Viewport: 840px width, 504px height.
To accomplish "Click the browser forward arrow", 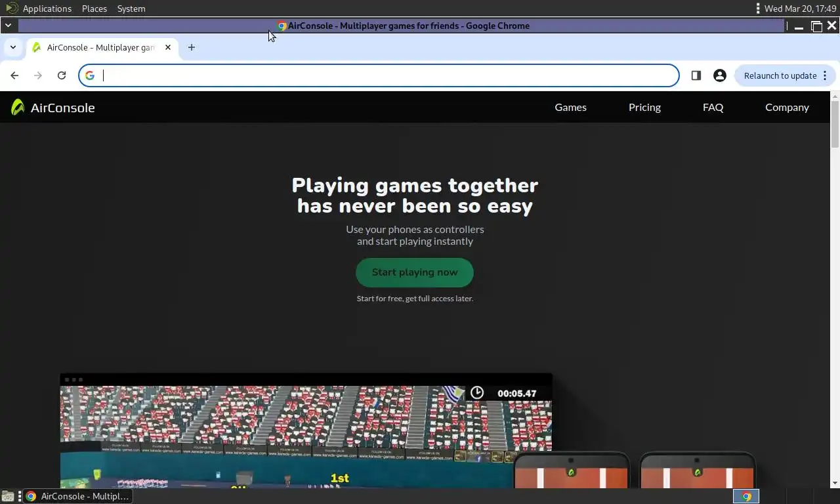I will point(38,75).
